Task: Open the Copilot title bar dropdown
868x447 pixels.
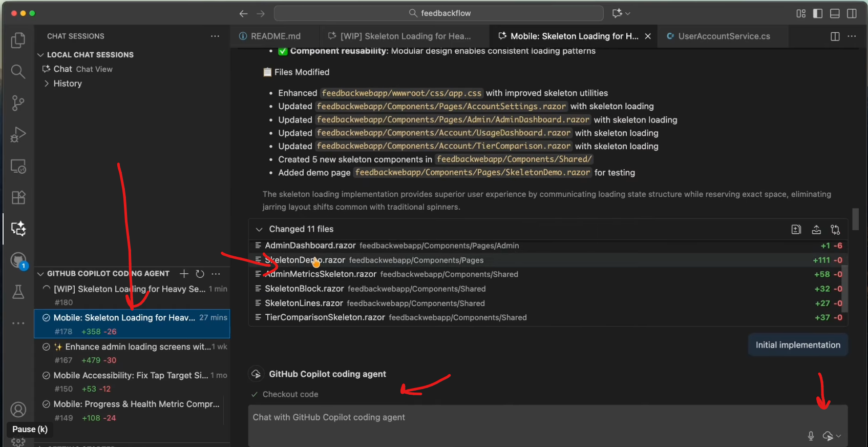Action: click(x=621, y=13)
